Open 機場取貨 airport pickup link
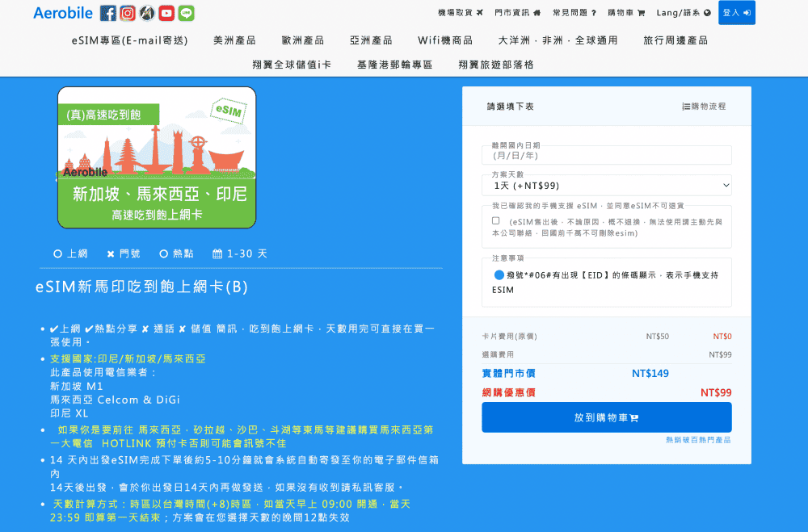Screen dimensions: 808x532 click(461, 13)
